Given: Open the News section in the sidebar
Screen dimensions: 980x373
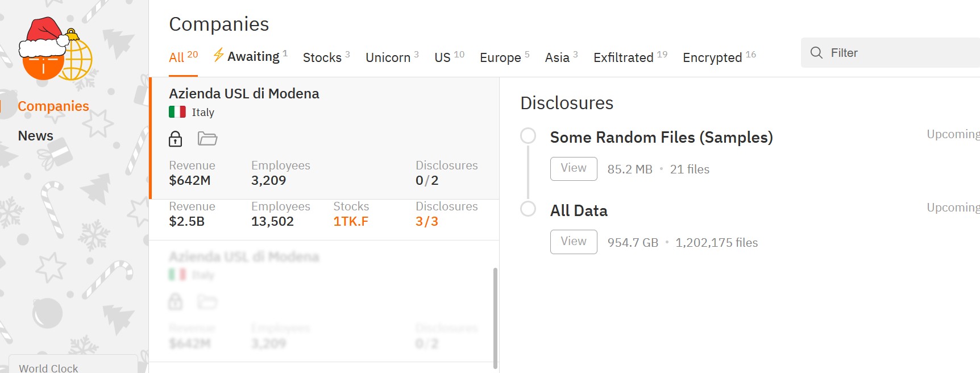Looking at the screenshot, I should (x=35, y=136).
